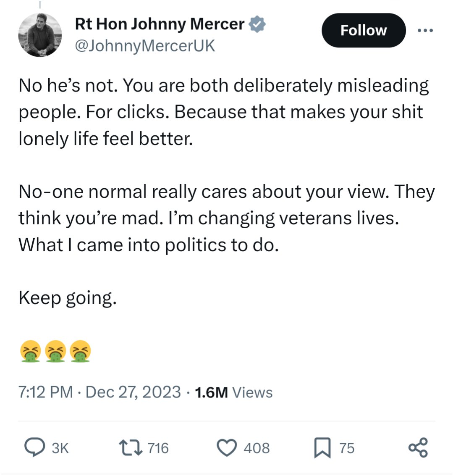
Task: Click the 716 reposts count
Action: click(158, 448)
